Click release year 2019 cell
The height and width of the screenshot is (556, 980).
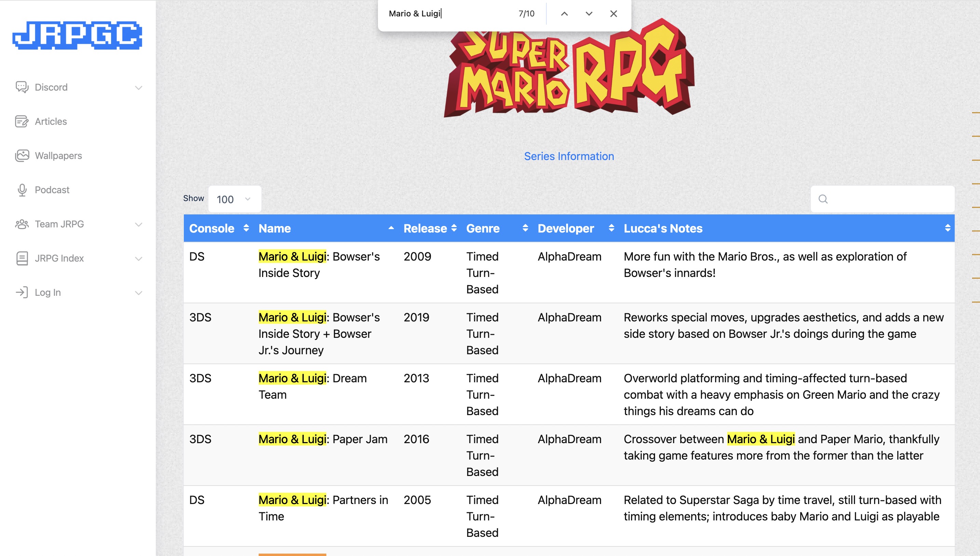point(416,317)
